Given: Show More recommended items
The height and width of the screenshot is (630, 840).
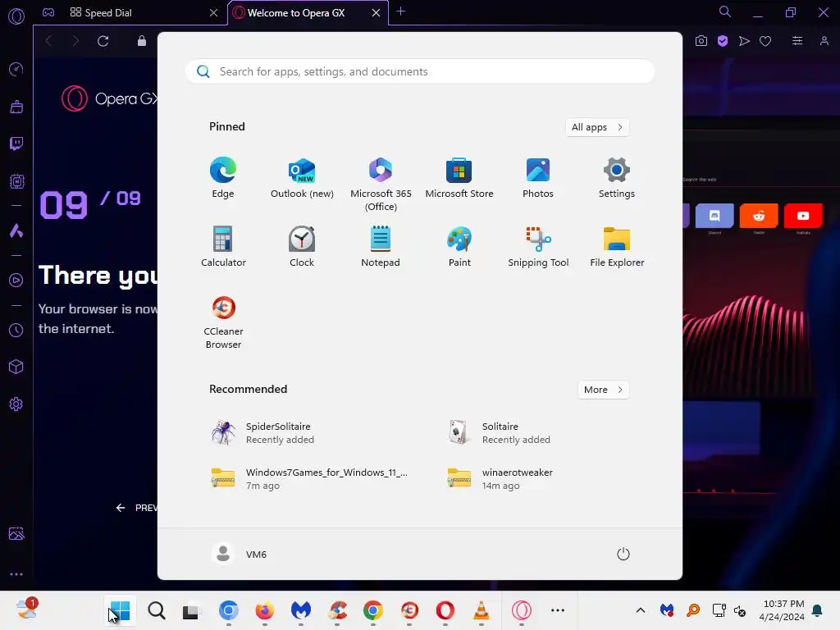Looking at the screenshot, I should click(603, 390).
